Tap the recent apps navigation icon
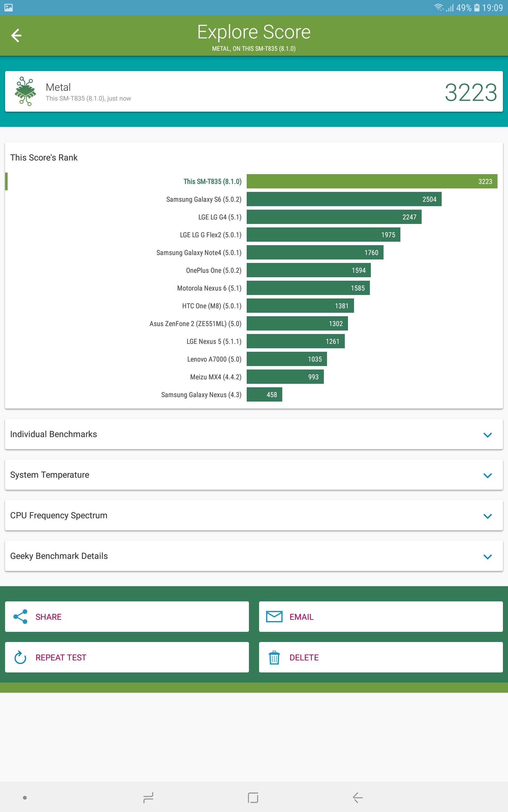 (148, 798)
